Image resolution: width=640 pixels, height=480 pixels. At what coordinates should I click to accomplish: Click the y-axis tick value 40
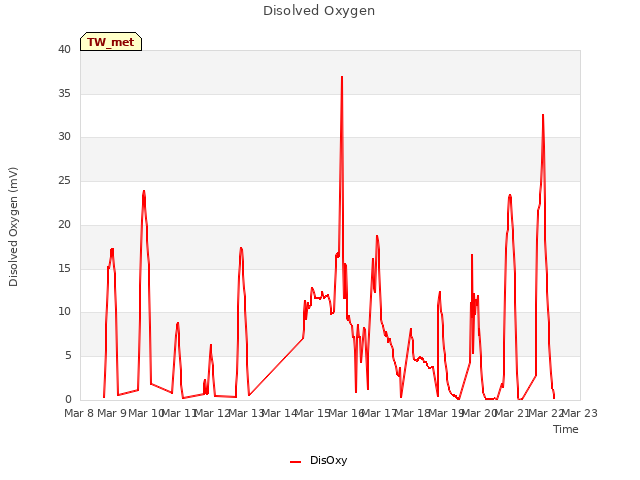click(x=64, y=49)
